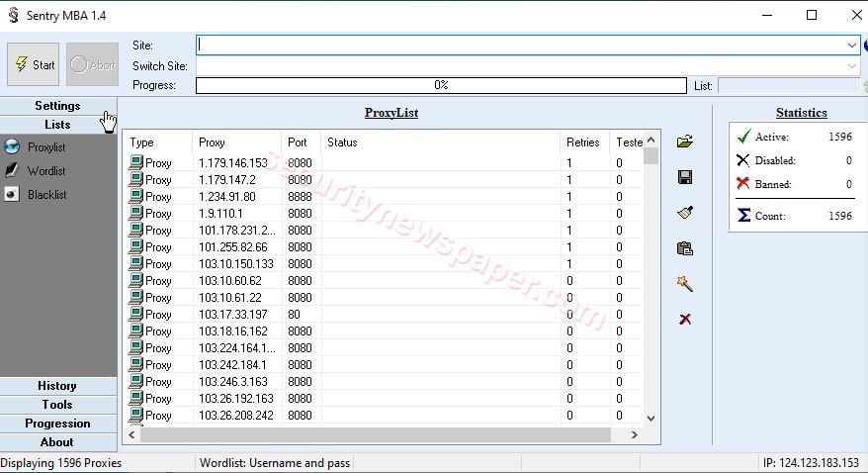Open the Lists sidebar section

(x=57, y=125)
